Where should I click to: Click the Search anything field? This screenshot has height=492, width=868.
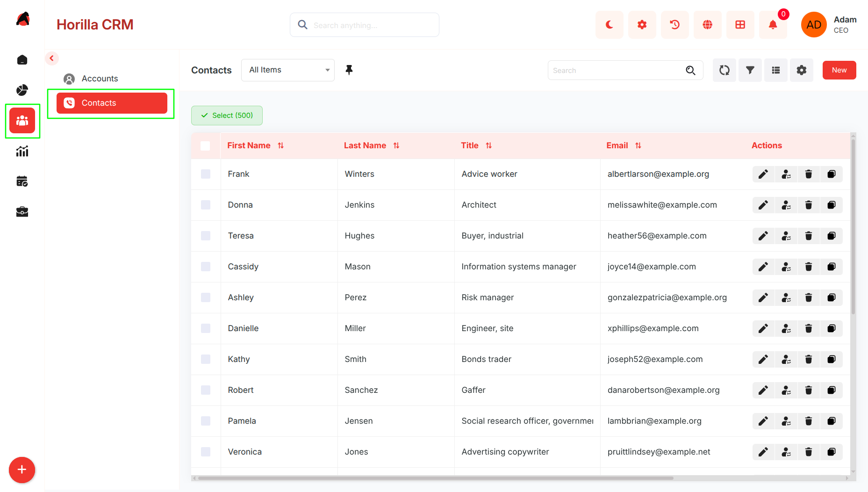pos(365,25)
